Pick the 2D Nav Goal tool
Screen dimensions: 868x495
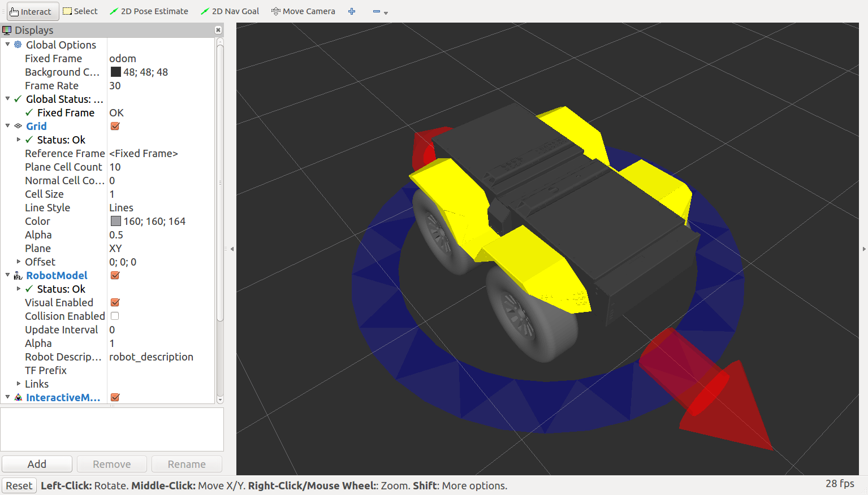click(230, 11)
